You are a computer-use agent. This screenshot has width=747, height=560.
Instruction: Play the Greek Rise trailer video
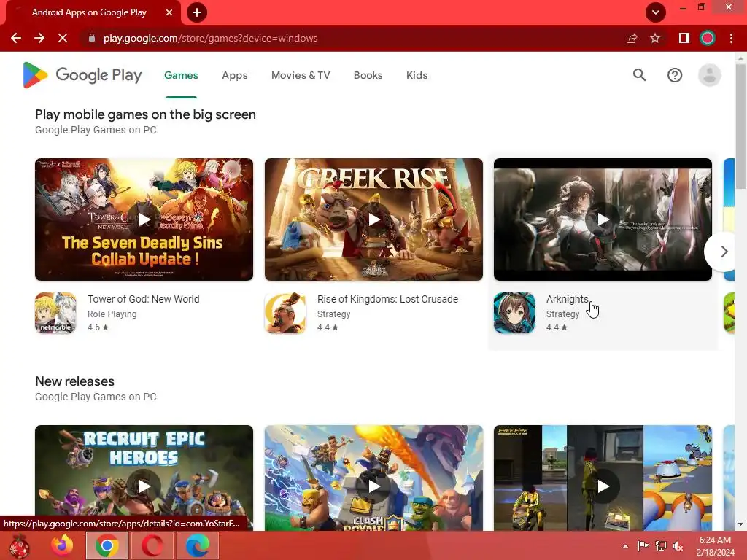point(374,219)
